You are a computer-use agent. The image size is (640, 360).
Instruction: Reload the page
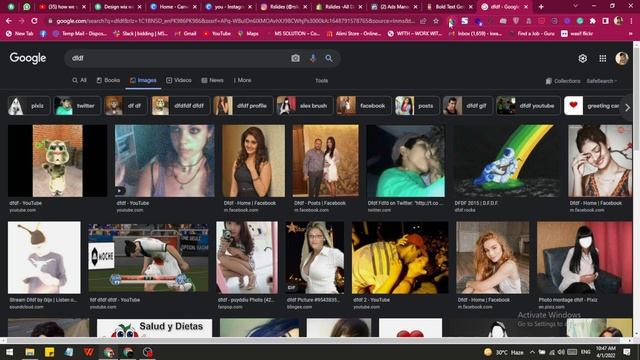point(35,20)
